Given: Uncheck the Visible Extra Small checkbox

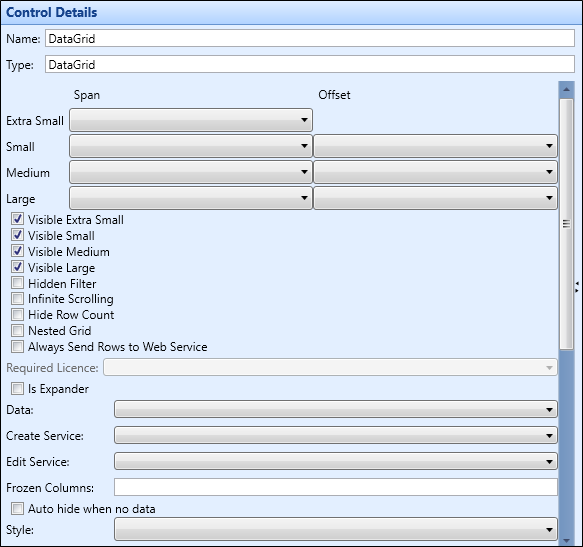Looking at the screenshot, I should click(17, 219).
